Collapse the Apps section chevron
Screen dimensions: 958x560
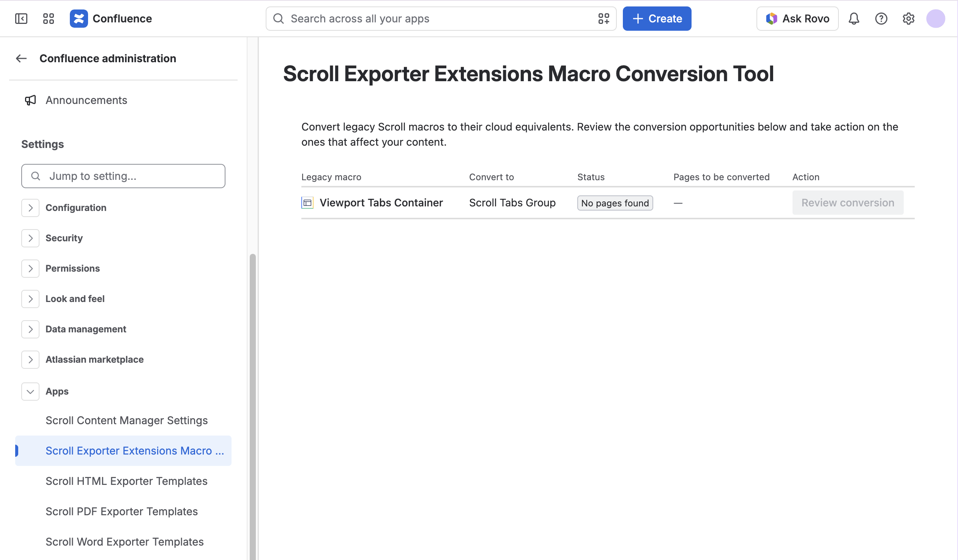tap(30, 391)
